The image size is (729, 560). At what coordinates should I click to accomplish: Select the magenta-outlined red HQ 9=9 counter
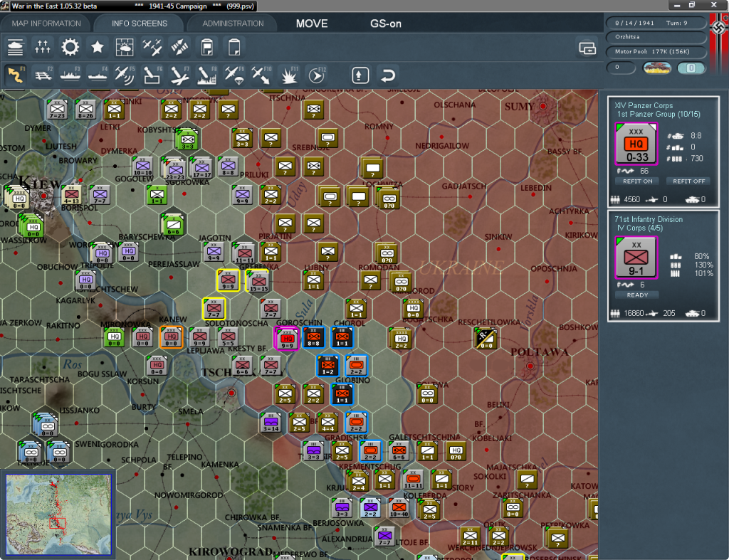[x=286, y=337]
